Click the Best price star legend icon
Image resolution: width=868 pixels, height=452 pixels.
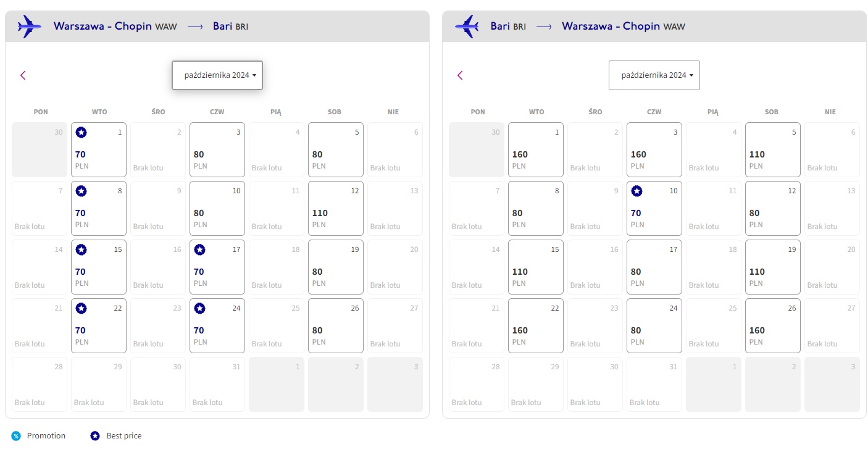point(95,436)
